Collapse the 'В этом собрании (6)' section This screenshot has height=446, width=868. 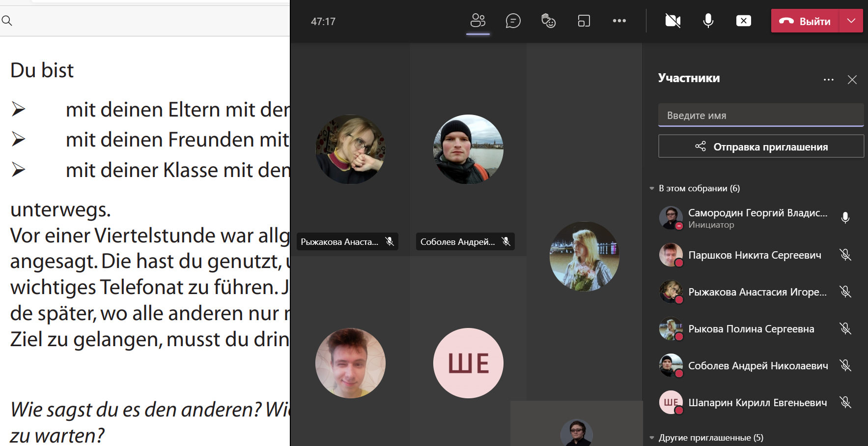[652, 188]
